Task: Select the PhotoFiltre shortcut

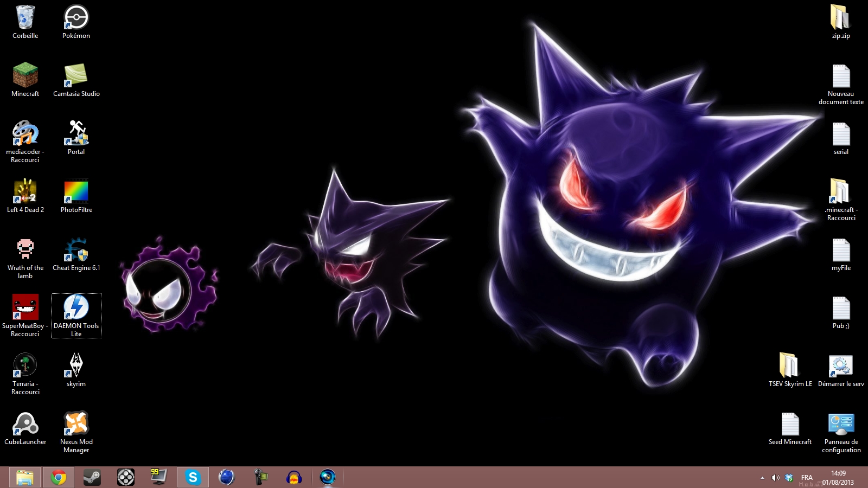Action: pos(76,196)
